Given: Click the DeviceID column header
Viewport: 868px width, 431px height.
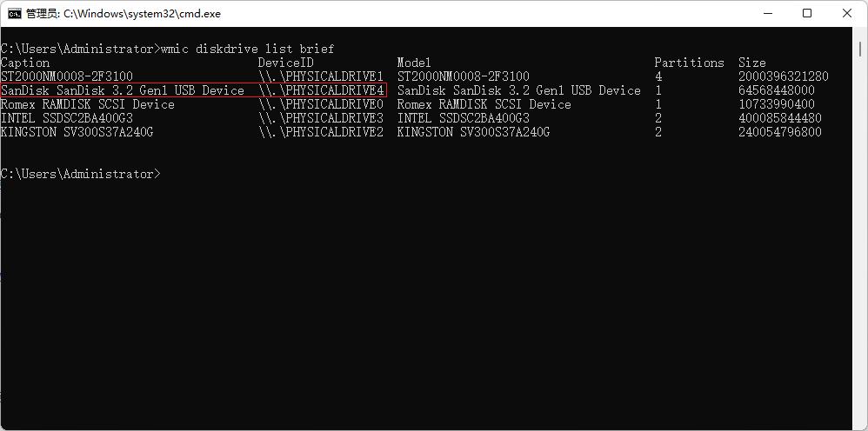Looking at the screenshot, I should 285,63.
